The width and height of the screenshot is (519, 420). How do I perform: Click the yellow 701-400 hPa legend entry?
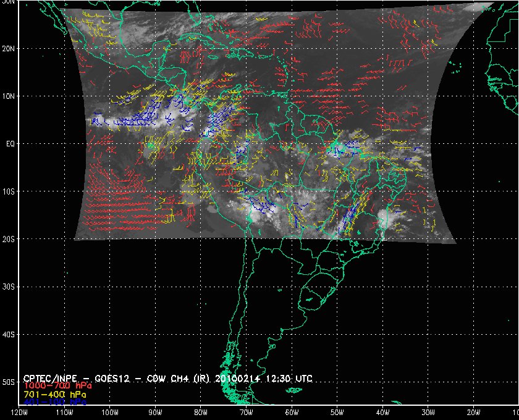(55, 395)
